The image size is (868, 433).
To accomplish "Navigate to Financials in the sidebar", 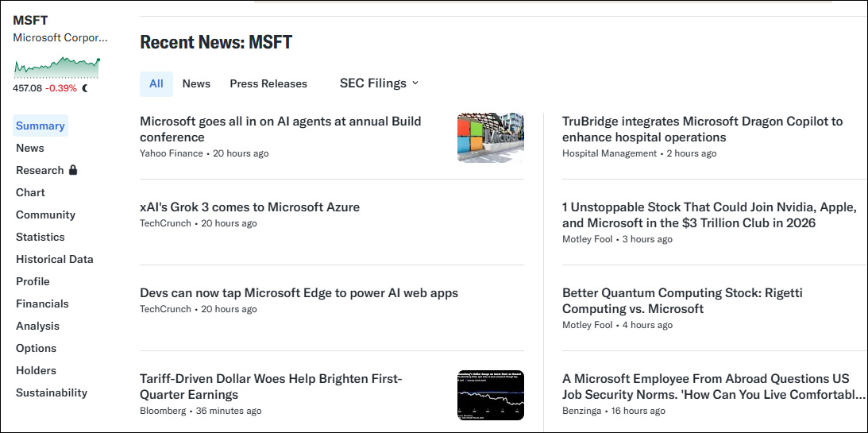I will pyautogui.click(x=42, y=303).
